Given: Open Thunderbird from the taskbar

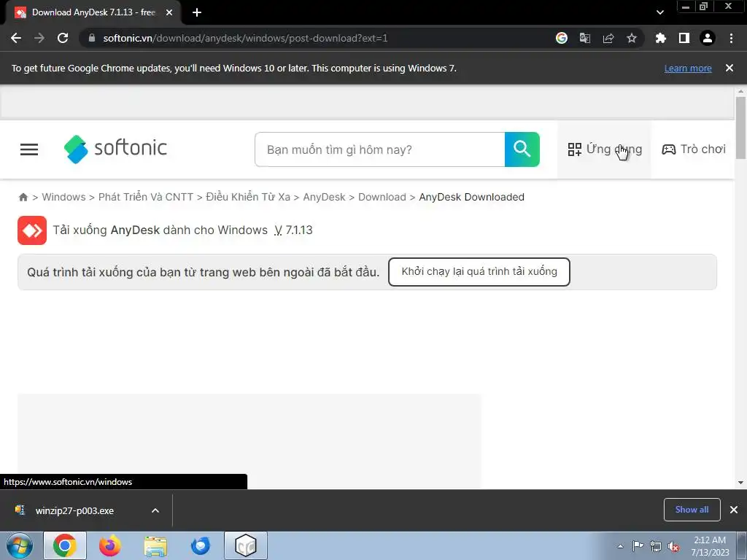Looking at the screenshot, I should [x=201, y=545].
